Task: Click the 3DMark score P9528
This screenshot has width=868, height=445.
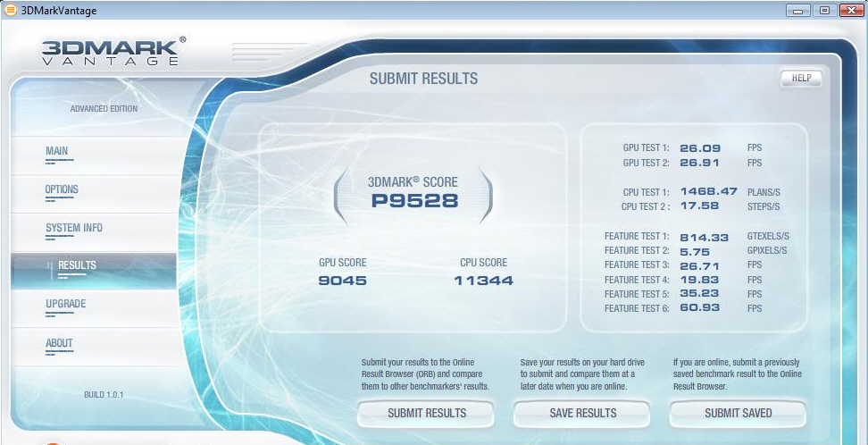Action: [x=414, y=201]
